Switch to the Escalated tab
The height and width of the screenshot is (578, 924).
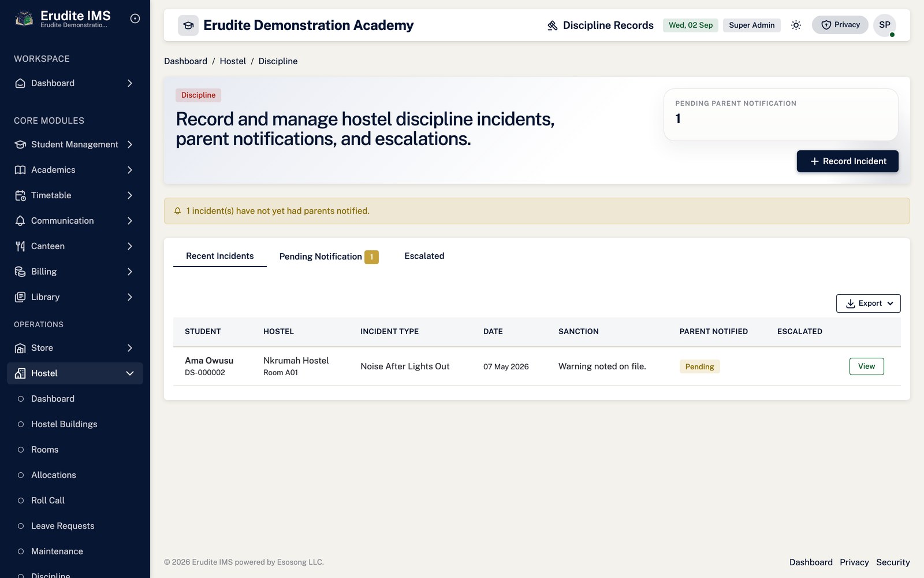[424, 256]
